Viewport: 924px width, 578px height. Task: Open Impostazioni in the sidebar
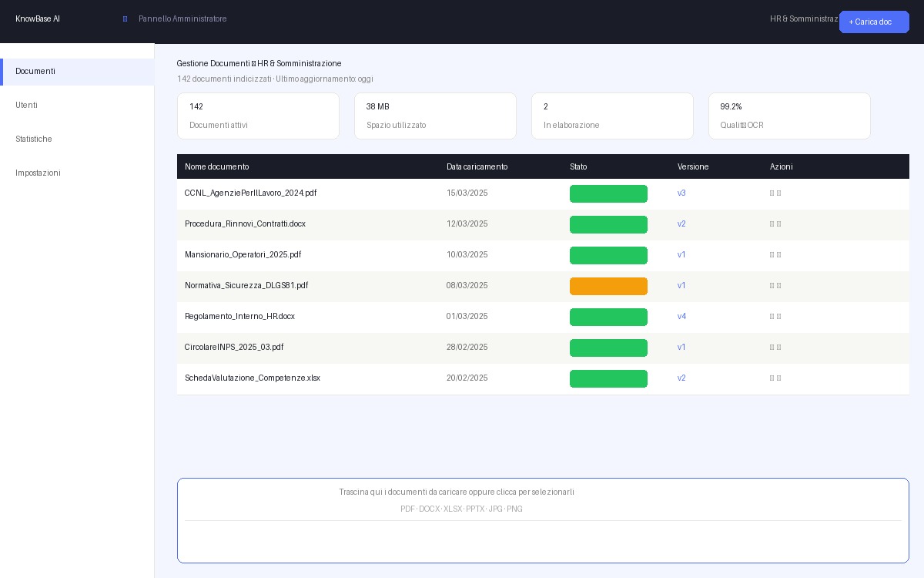pos(38,173)
